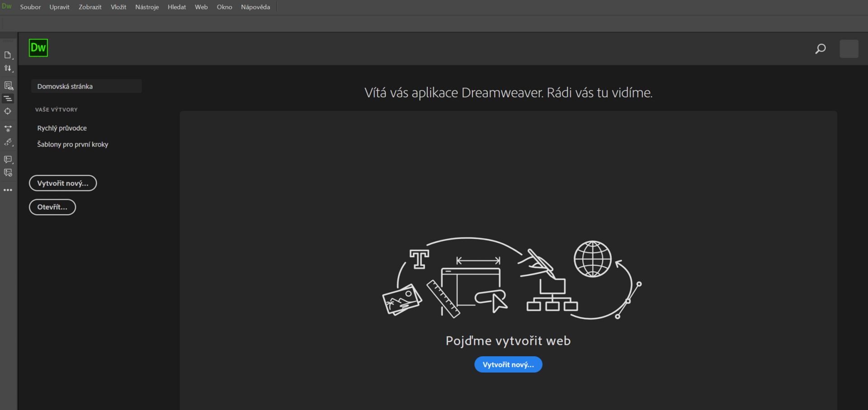Select the Format Source Code brush icon
The height and width of the screenshot is (410, 868).
tap(8, 143)
